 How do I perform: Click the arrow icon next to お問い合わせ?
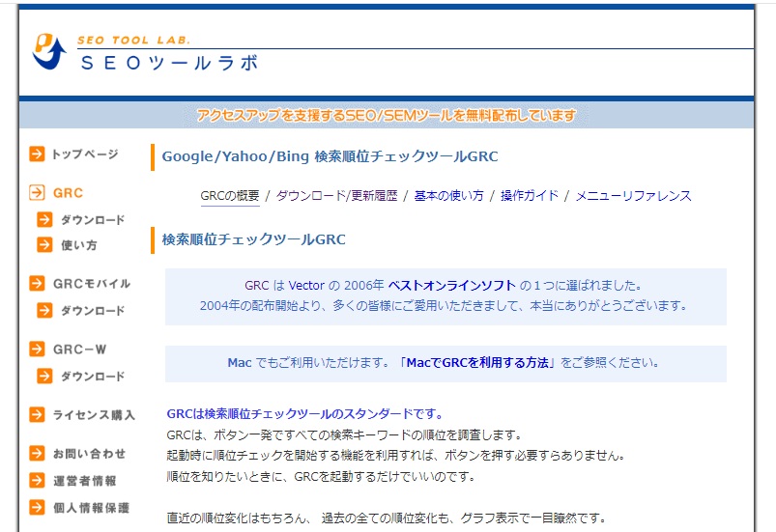pyautogui.click(x=37, y=454)
